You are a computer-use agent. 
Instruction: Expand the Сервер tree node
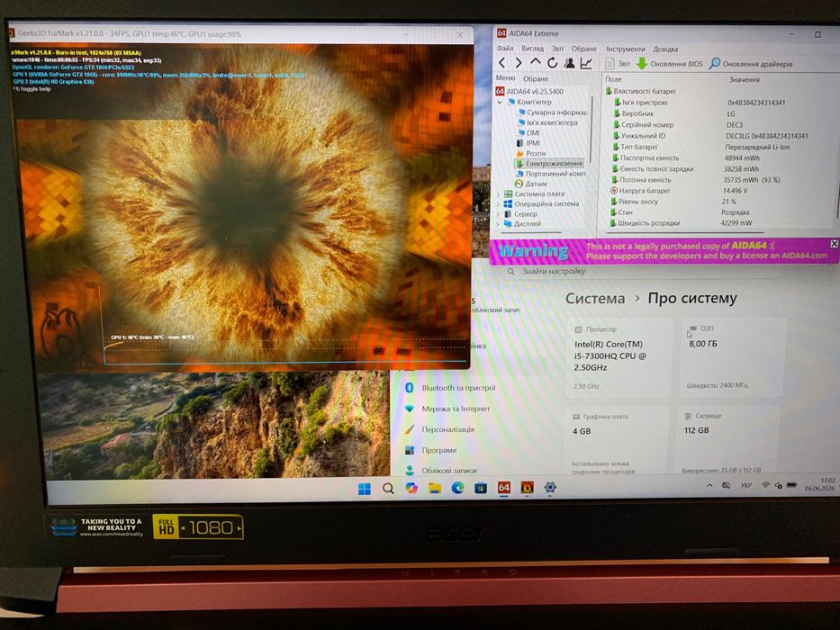(x=498, y=214)
